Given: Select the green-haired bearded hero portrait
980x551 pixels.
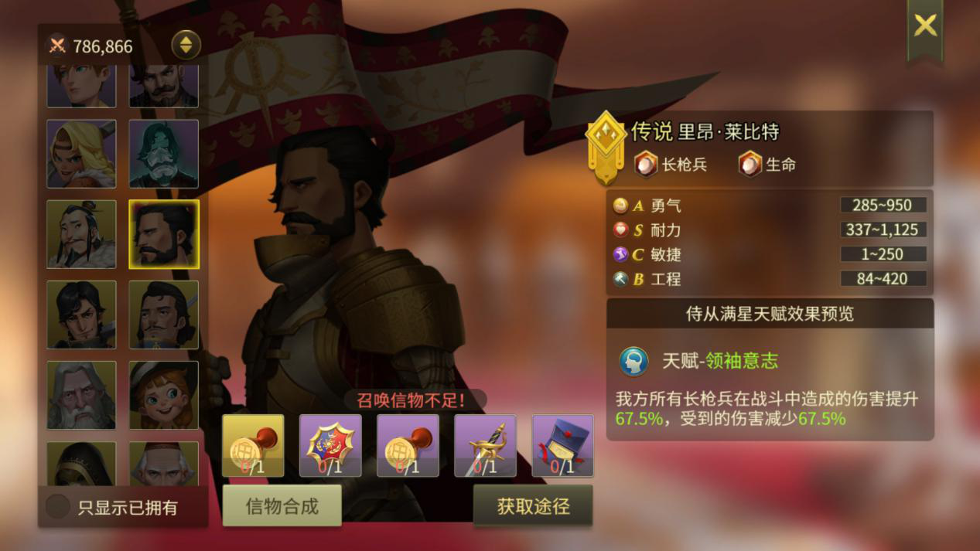Looking at the screenshot, I should 163,154.
